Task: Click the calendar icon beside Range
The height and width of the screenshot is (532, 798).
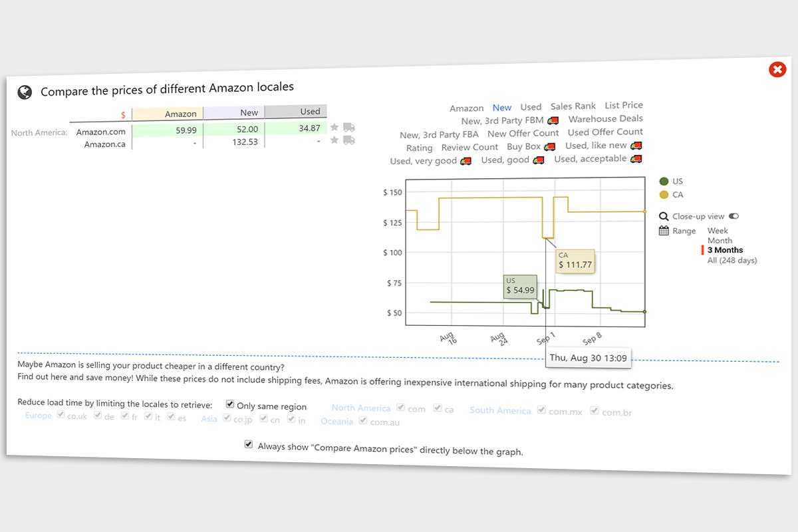Action: pos(664,231)
